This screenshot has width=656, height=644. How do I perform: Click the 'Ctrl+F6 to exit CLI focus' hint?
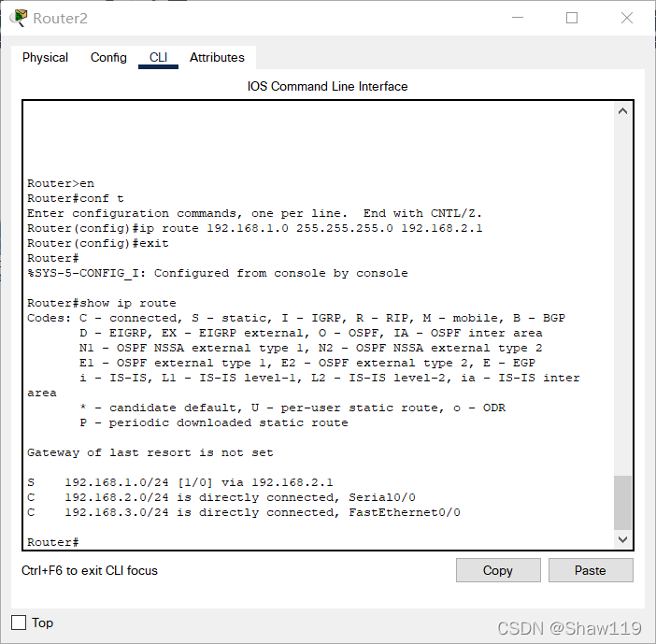coord(90,570)
